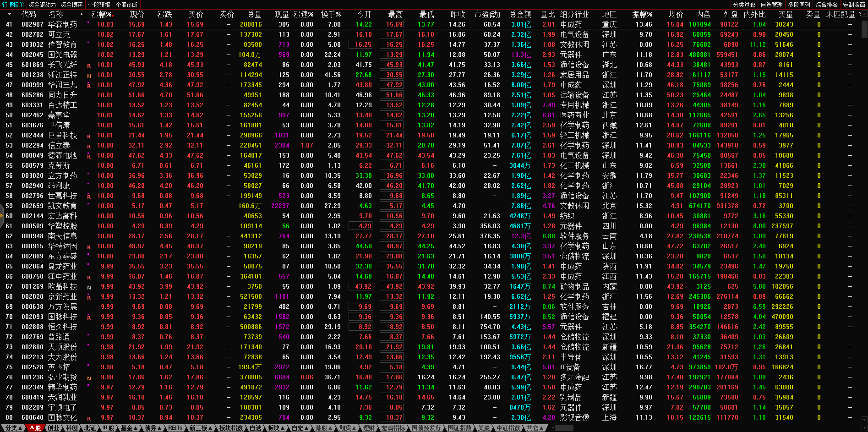Sort by the 涨幅% column header
Image resolution: width=868 pixels, height=432 pixels.
click(x=102, y=14)
